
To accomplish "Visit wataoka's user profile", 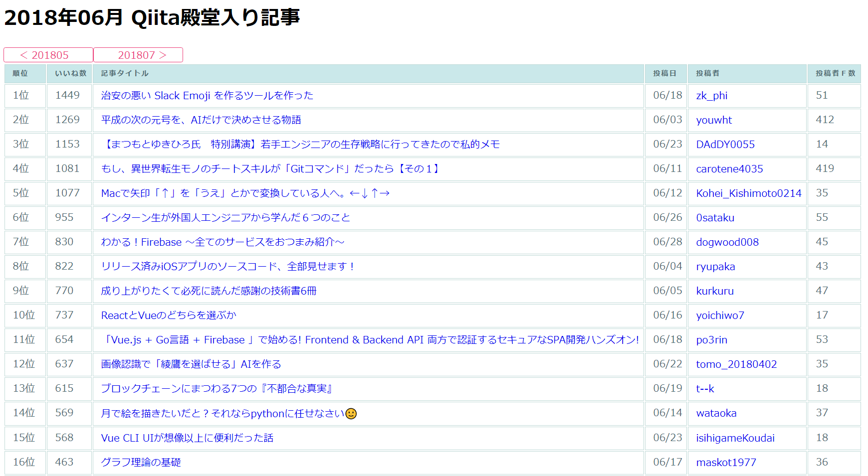I will click(716, 413).
